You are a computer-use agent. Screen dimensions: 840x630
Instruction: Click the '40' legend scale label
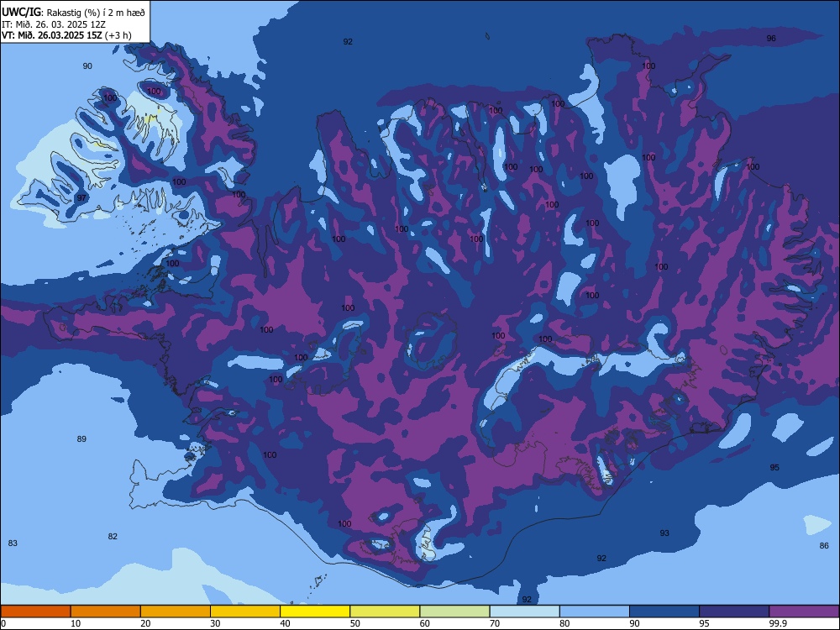(x=285, y=623)
